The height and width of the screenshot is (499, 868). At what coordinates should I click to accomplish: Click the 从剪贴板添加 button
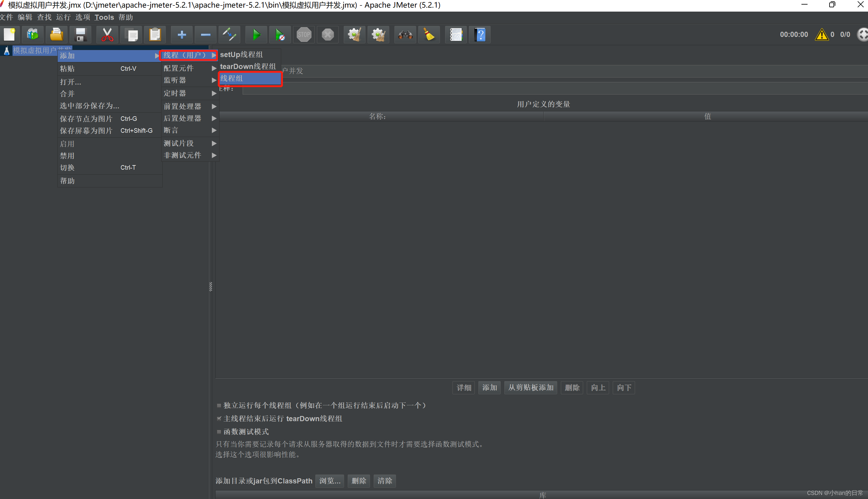pyautogui.click(x=531, y=388)
